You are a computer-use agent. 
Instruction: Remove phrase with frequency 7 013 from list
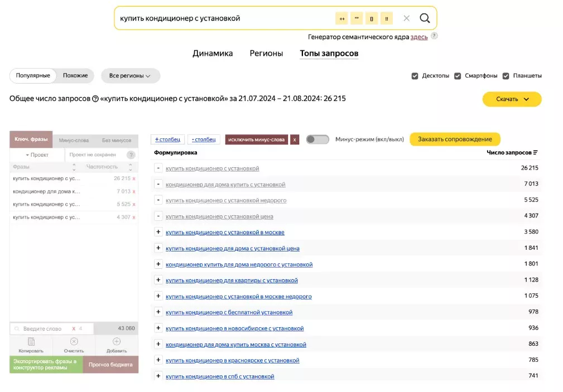pyautogui.click(x=134, y=191)
